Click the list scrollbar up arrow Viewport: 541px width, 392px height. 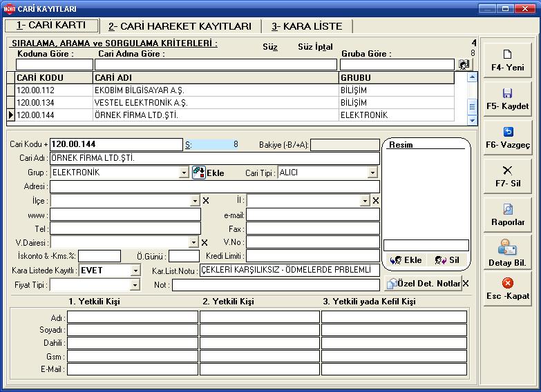point(472,77)
